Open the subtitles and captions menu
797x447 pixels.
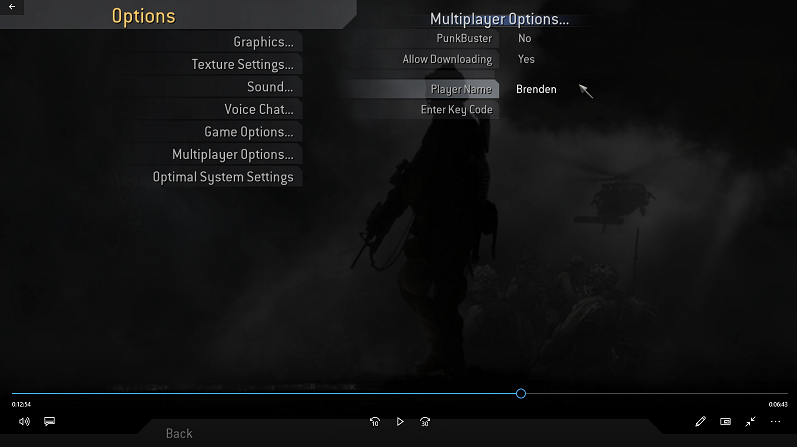coord(49,421)
